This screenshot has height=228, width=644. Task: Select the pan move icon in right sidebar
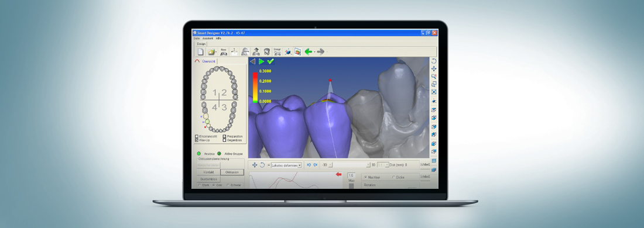pos(434,68)
